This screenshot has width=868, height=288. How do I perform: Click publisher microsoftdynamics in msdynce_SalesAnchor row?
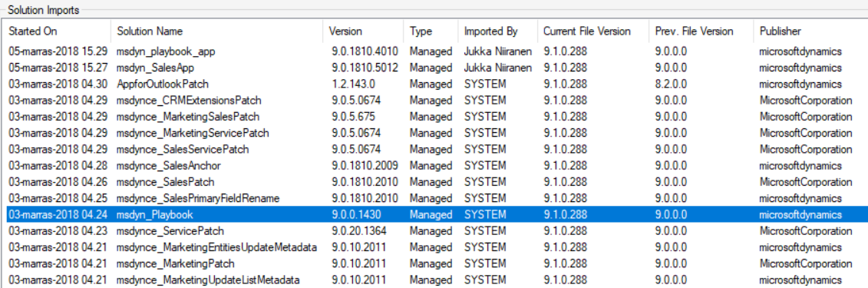(800, 166)
